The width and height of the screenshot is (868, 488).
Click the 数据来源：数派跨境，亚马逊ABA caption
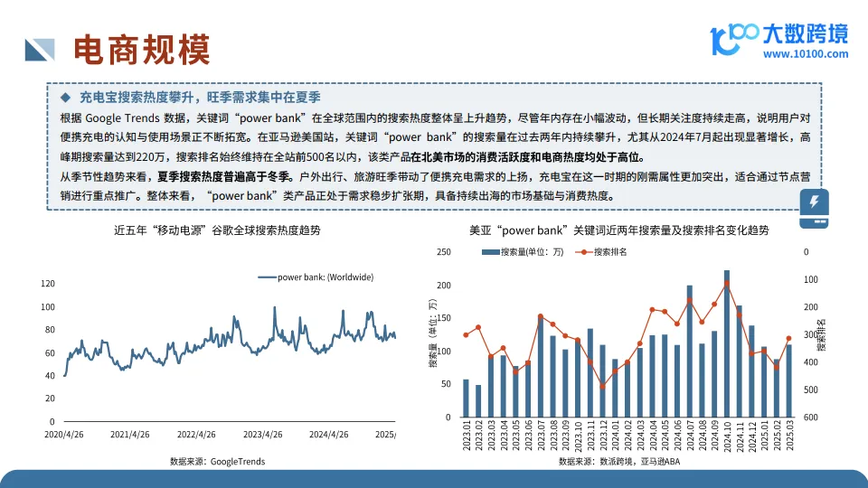[619, 462]
